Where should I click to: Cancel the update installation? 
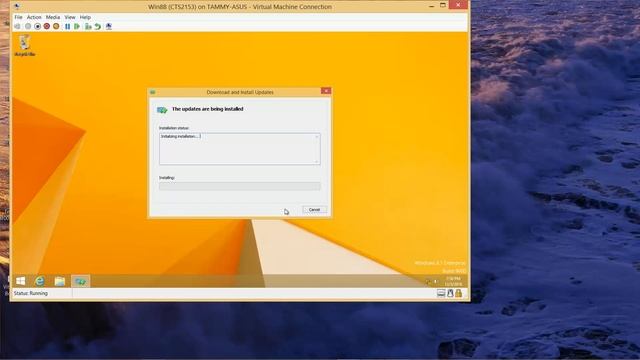(314, 210)
